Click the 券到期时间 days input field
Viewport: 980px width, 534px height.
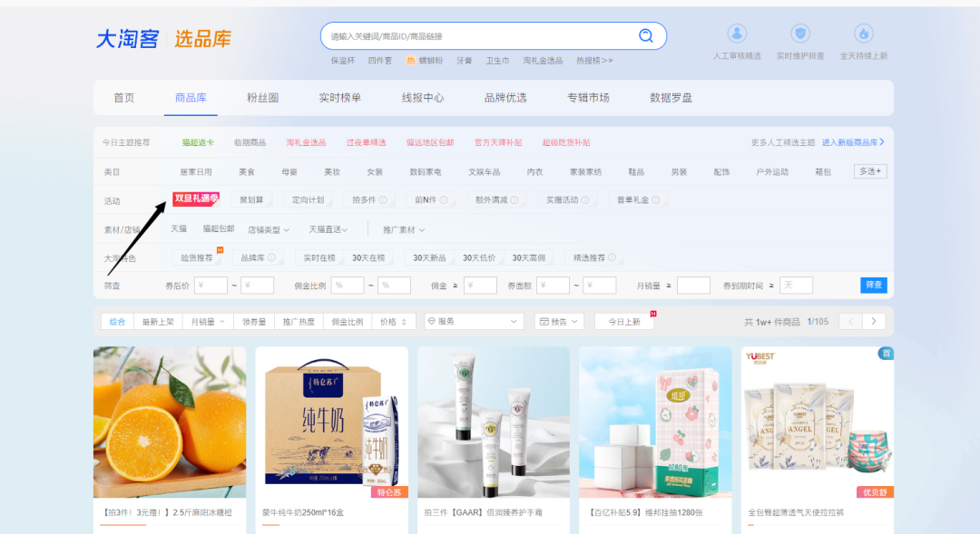[796, 286]
